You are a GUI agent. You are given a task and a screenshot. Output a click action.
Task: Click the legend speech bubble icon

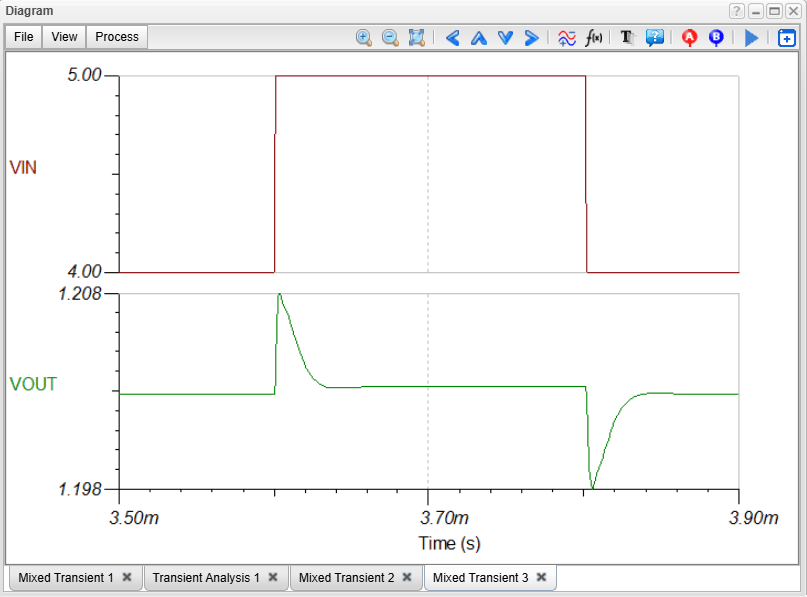click(654, 37)
